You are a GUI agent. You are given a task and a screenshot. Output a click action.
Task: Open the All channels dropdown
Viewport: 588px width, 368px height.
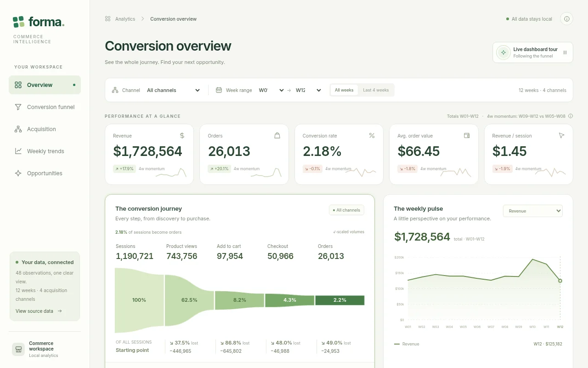tap(174, 90)
